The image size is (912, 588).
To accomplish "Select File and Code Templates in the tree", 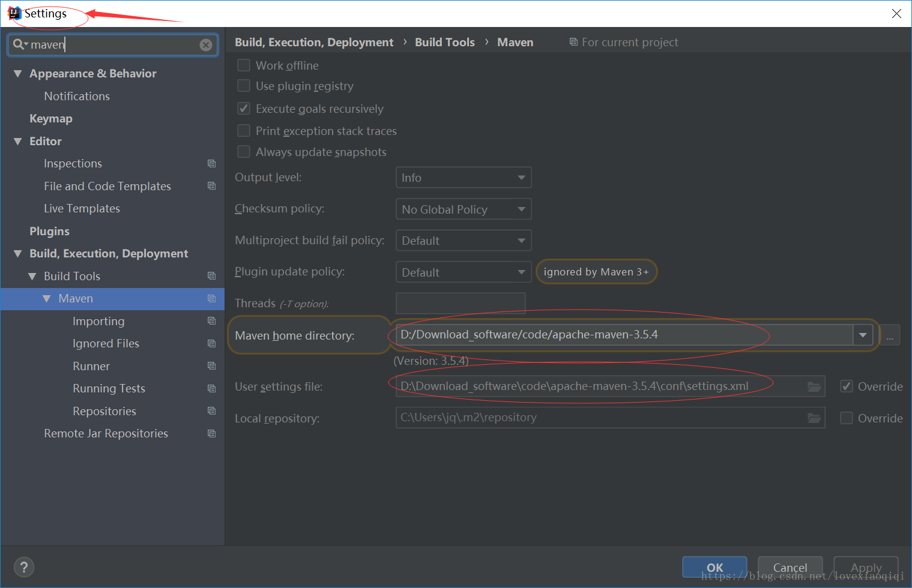I will tap(107, 186).
